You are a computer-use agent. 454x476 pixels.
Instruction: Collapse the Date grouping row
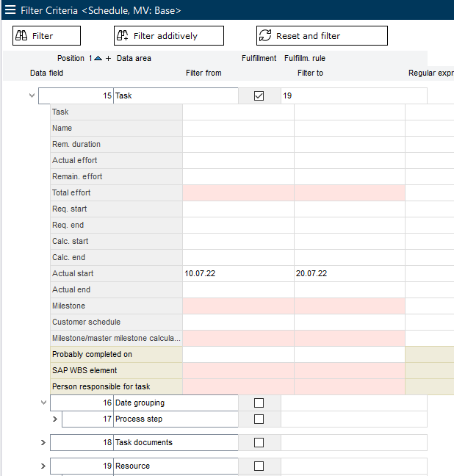tap(43, 403)
